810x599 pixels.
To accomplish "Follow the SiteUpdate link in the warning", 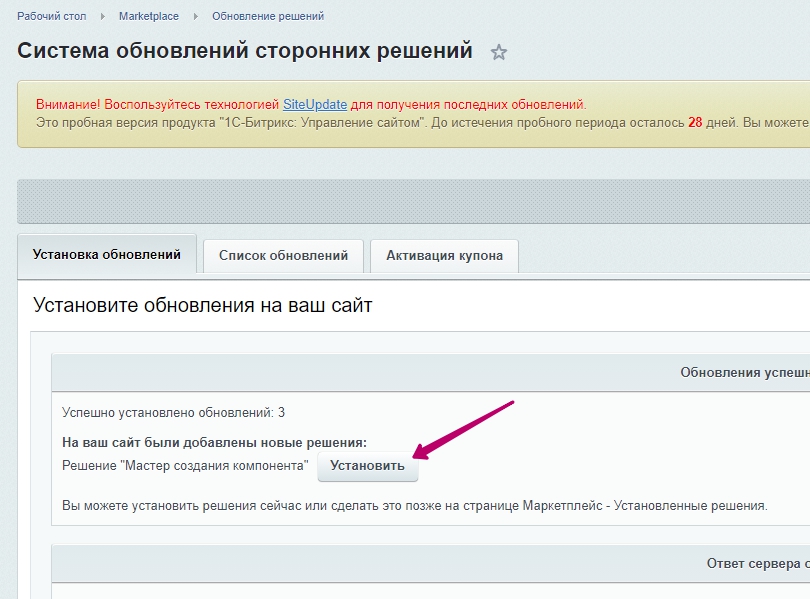I will pos(315,104).
